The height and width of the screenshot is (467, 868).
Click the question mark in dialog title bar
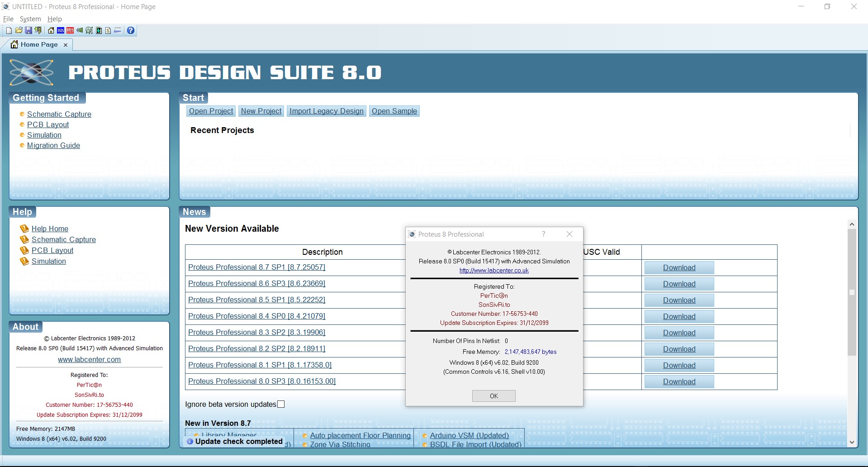tap(544, 234)
